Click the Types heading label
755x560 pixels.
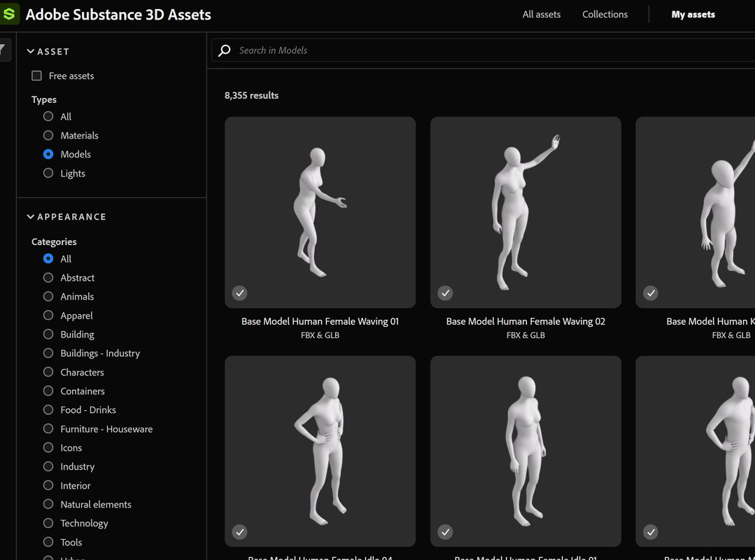(x=44, y=99)
